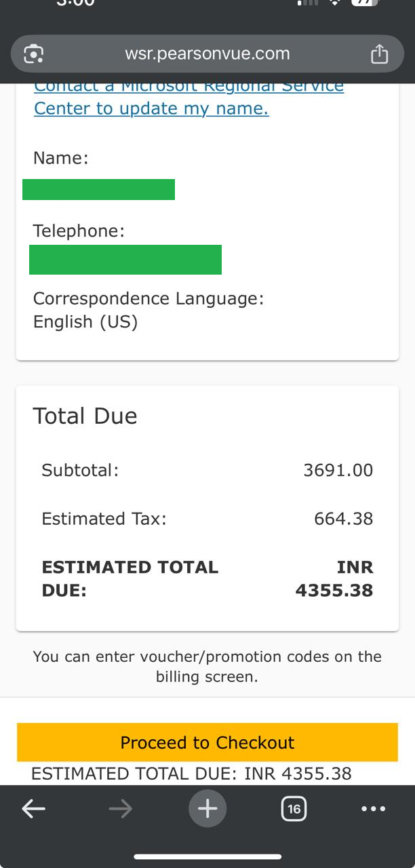This screenshot has width=415, height=868.
Task: Open link to update my name
Action: [x=151, y=108]
